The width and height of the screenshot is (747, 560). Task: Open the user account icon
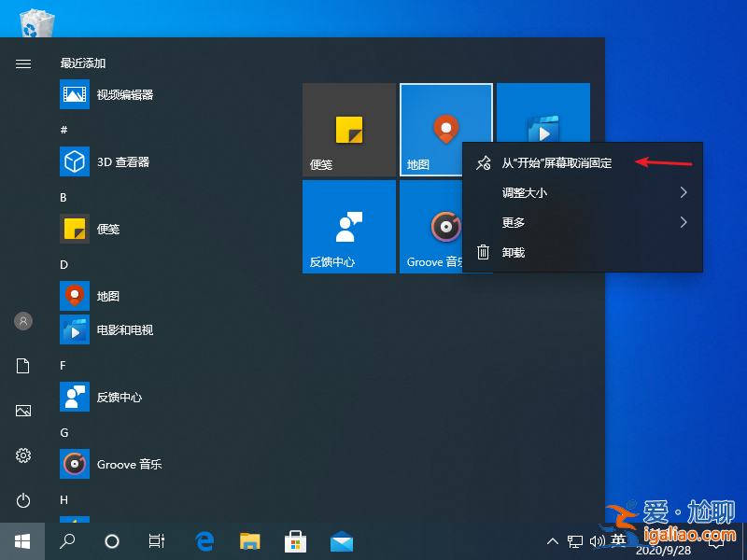tap(22, 321)
